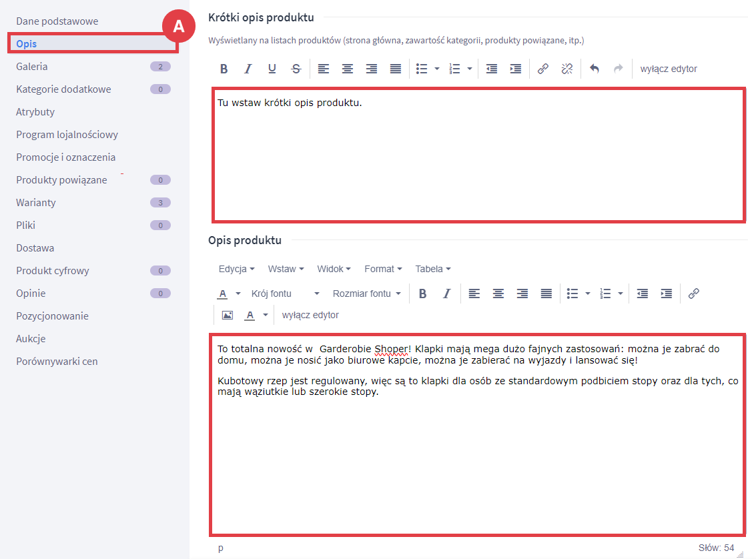Insert numbered list in short description editor

pyautogui.click(x=454, y=69)
